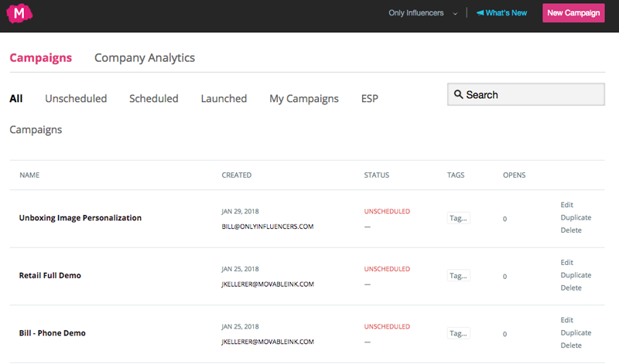Viewport: 619px width, 364px height.
Task: Add tag to Retail Full Demo
Action: click(458, 276)
